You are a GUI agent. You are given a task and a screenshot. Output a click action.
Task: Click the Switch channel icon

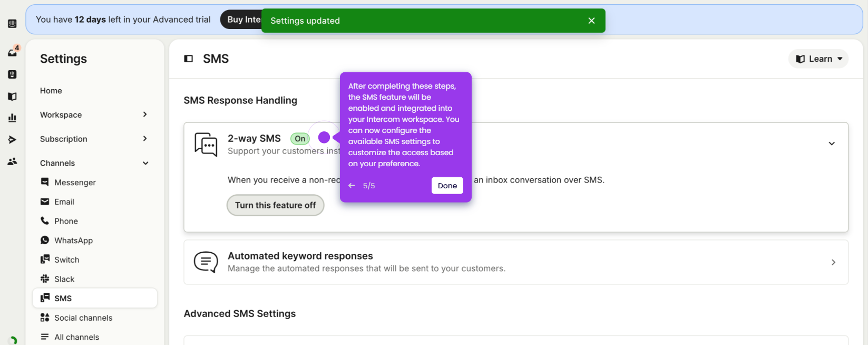(x=45, y=259)
